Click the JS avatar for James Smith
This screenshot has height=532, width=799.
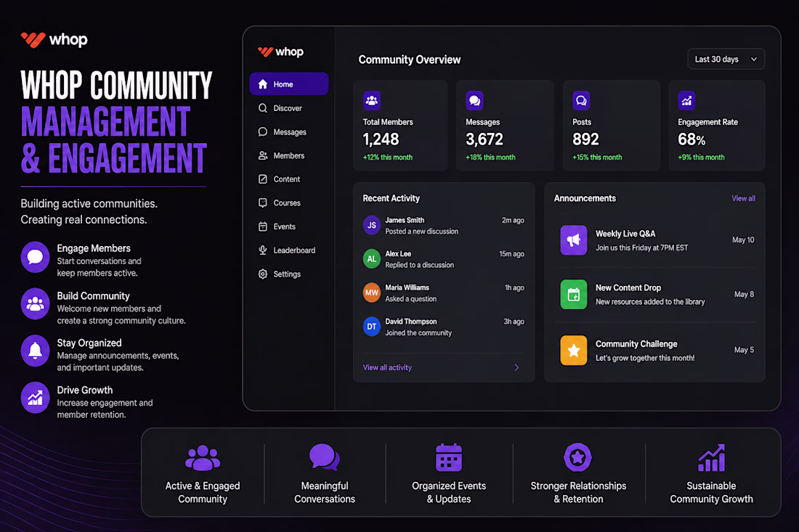(x=372, y=225)
